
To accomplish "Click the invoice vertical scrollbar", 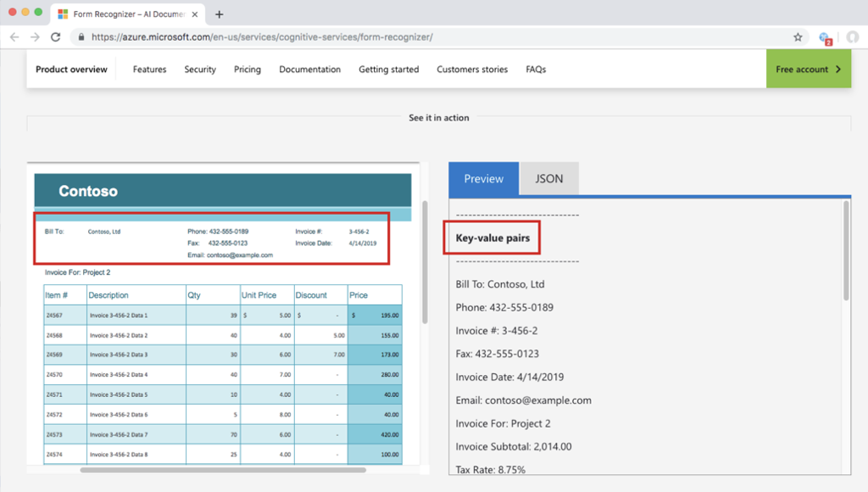I will (425, 262).
